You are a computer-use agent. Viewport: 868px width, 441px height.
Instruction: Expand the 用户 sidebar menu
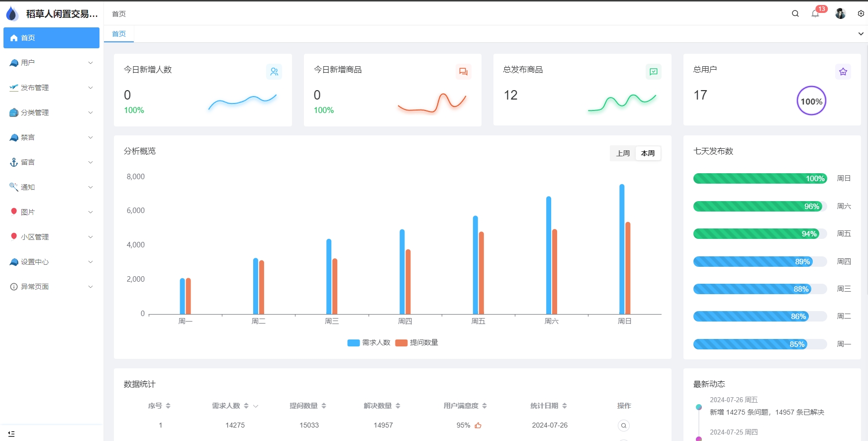(51, 63)
